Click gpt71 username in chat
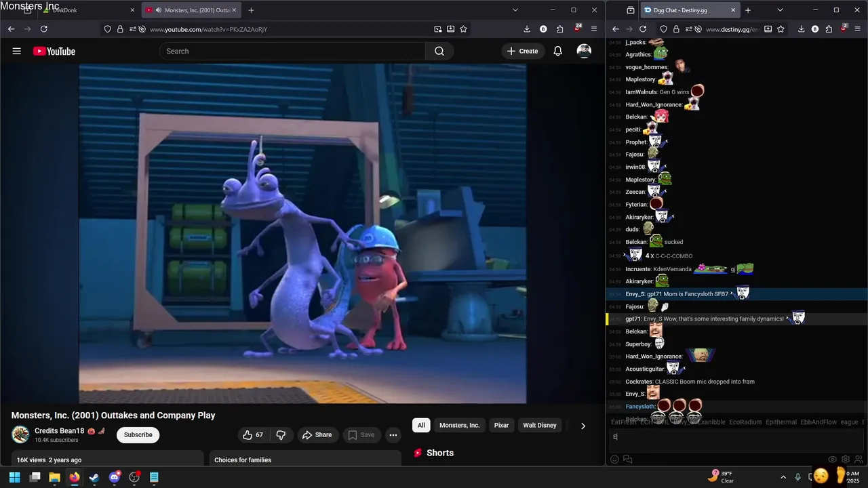Viewport: 868px width, 488px height. pyautogui.click(x=633, y=319)
